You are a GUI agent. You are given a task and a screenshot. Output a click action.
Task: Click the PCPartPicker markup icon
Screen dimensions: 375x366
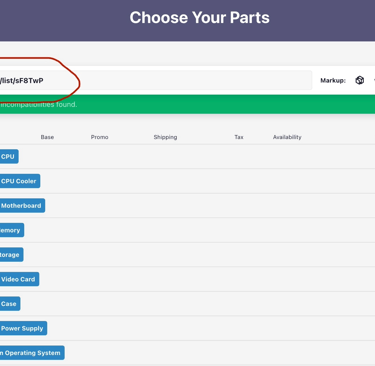coord(359,80)
